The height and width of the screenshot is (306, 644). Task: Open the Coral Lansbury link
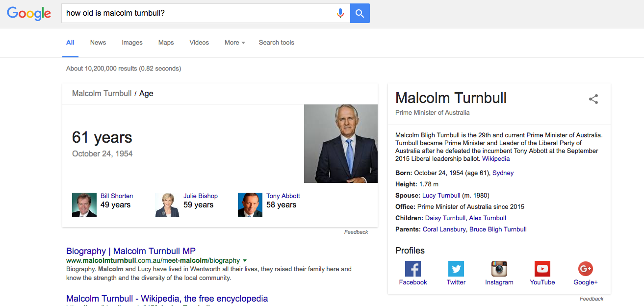pyautogui.click(x=444, y=229)
